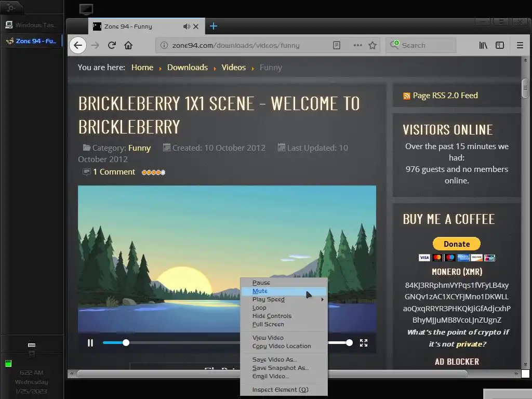Choose Inspect Element (Q) menu entry
This screenshot has height=399, width=532.
pos(284,390)
